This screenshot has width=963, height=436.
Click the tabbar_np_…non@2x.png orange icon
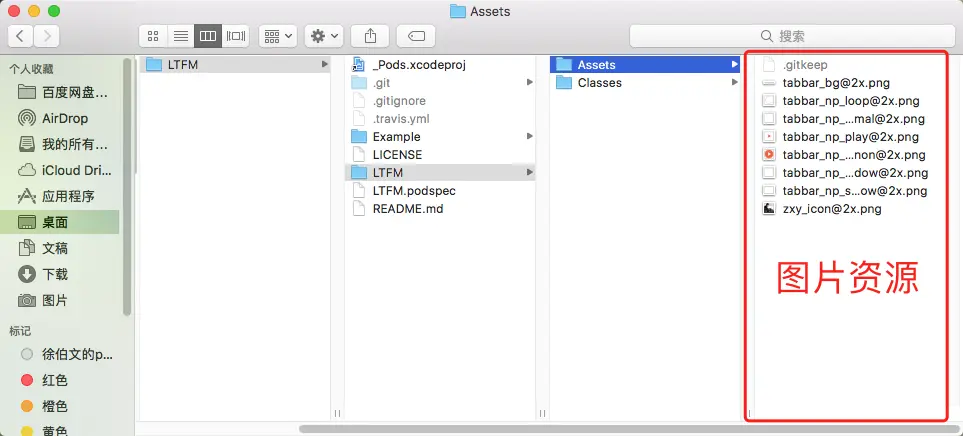point(769,155)
